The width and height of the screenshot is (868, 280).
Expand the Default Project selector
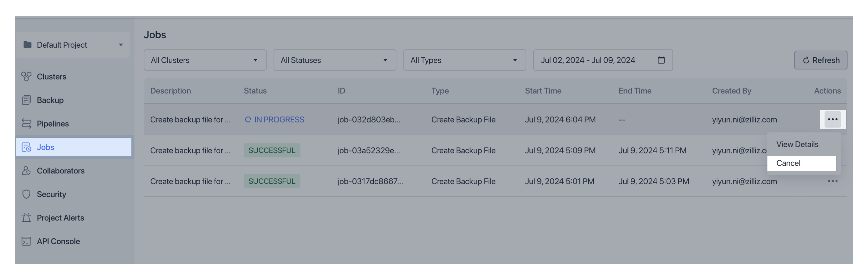click(x=73, y=45)
